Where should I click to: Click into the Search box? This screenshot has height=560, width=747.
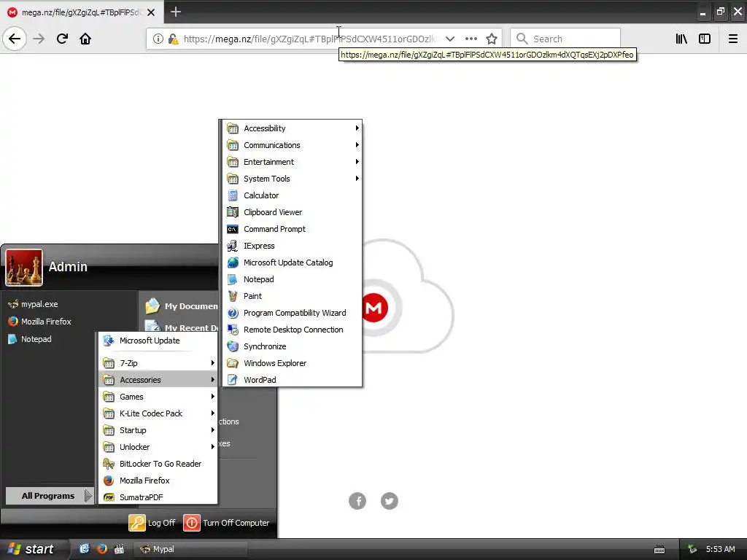(x=565, y=39)
